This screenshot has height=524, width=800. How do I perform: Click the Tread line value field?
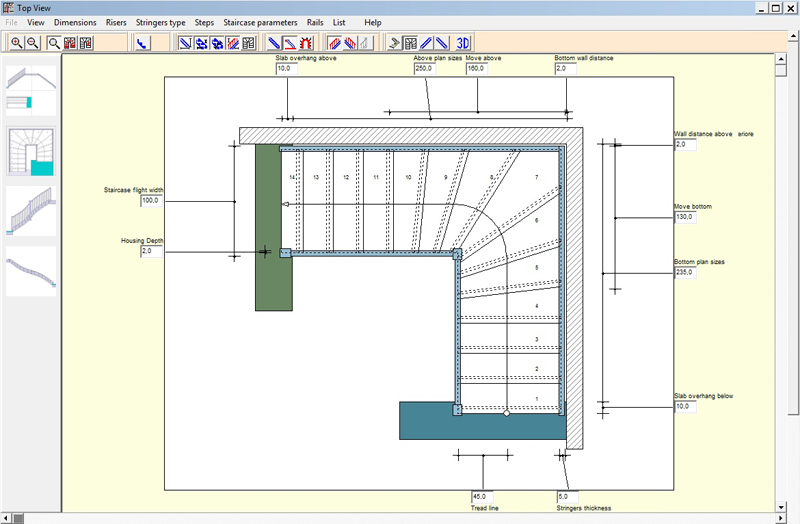(482, 496)
